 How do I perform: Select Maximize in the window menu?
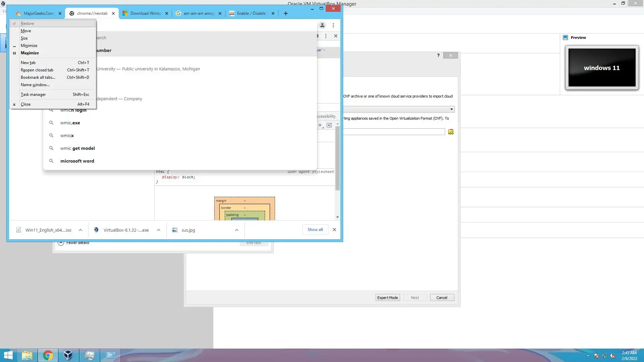click(x=30, y=53)
